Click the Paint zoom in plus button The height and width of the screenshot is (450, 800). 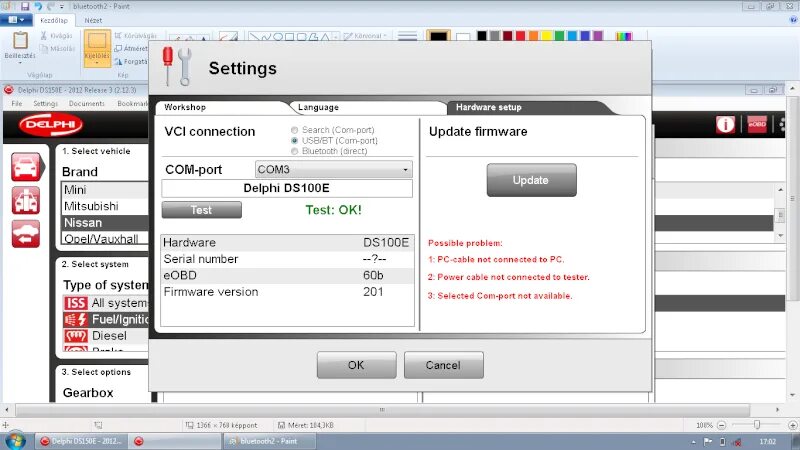click(792, 425)
